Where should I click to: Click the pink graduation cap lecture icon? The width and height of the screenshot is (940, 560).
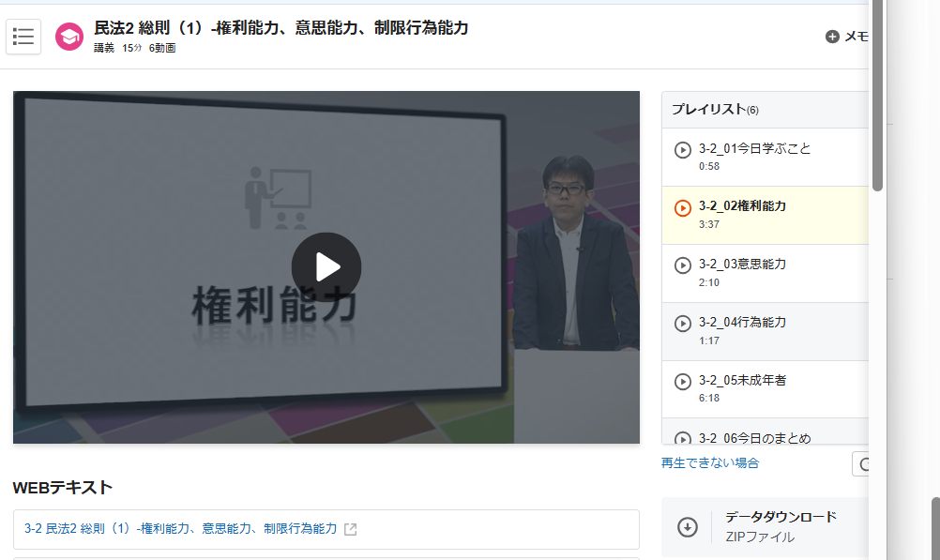(69, 37)
